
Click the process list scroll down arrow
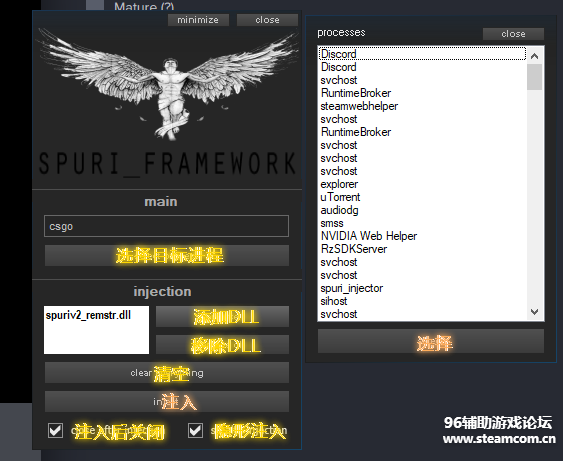534,312
